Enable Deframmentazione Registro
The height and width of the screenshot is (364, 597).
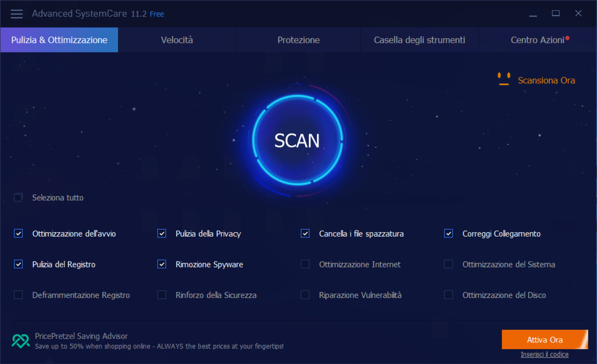tap(18, 295)
